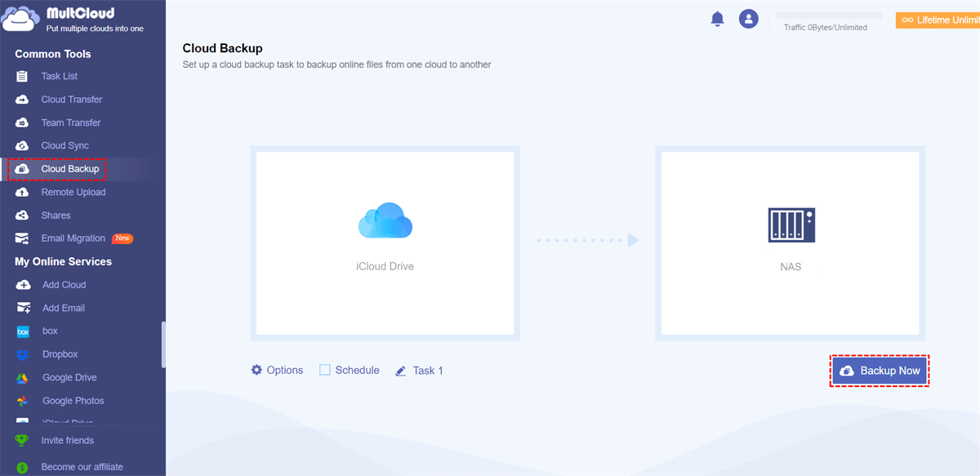Click the Add Cloud plus icon
Screen dimensions: 980x476
tap(24, 285)
